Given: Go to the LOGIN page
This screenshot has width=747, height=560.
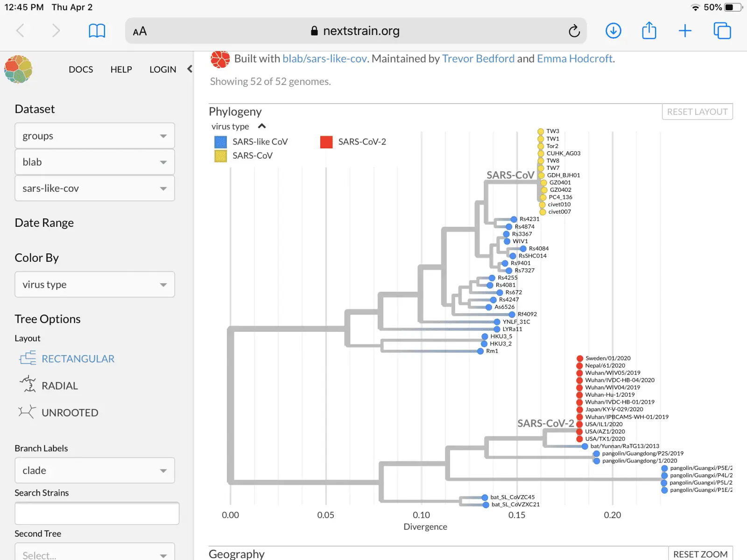Looking at the screenshot, I should point(162,70).
